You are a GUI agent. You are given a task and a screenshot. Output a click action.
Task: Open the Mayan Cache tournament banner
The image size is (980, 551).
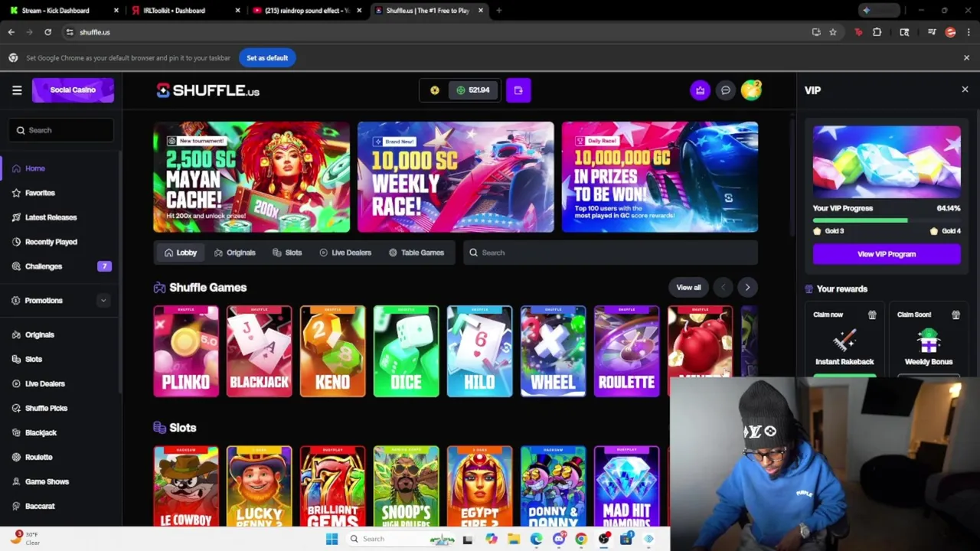(x=251, y=177)
